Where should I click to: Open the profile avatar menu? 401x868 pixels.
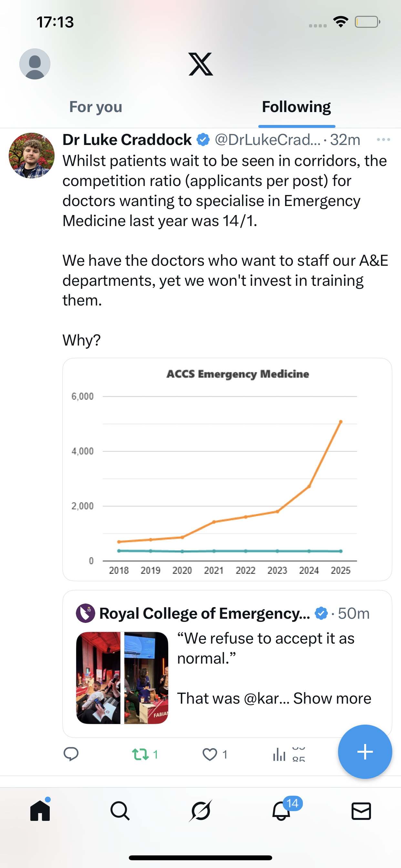[35, 64]
